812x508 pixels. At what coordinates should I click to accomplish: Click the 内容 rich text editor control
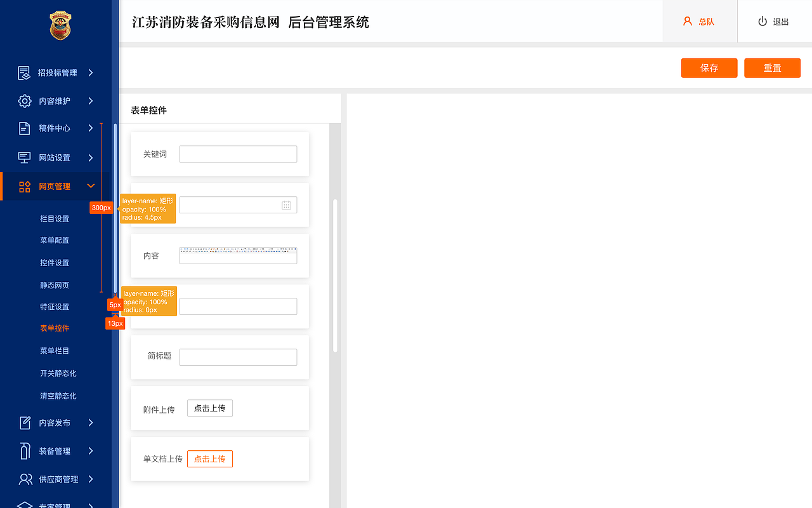238,255
